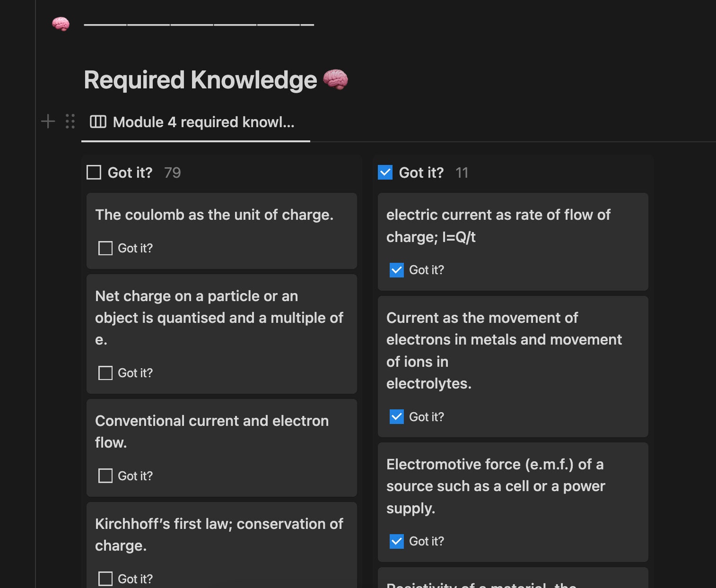The image size is (716, 588).
Task: Open the coulomb as unit of charge card
Action: (222, 231)
